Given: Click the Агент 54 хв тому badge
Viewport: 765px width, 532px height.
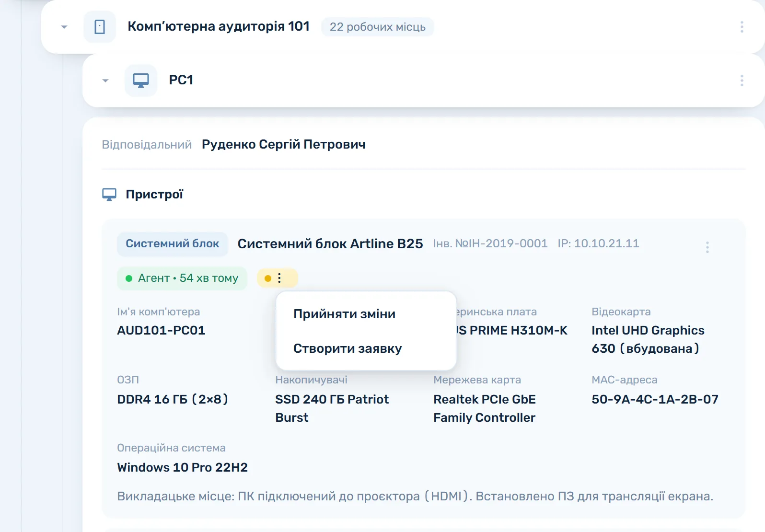Looking at the screenshot, I should click(182, 278).
